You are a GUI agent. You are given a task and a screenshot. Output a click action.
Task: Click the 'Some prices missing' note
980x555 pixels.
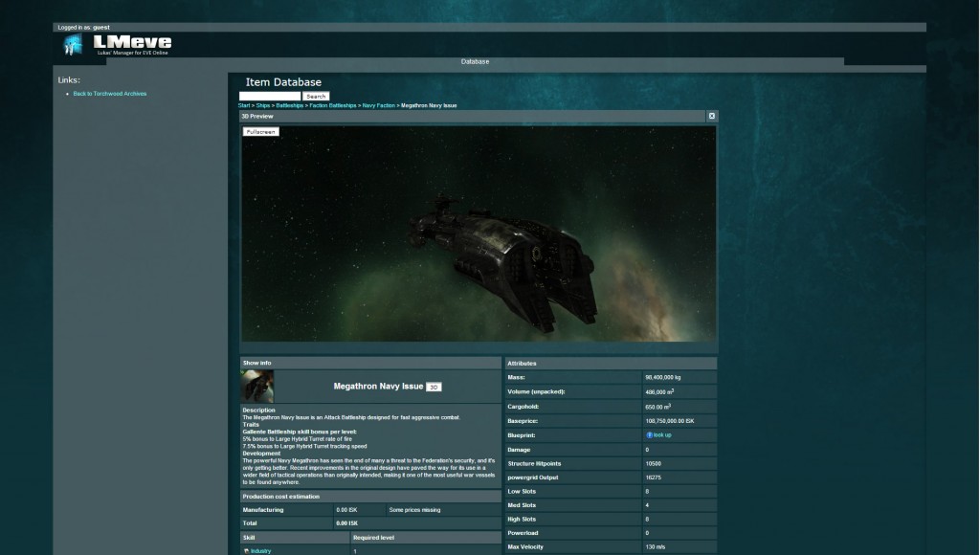click(415, 510)
